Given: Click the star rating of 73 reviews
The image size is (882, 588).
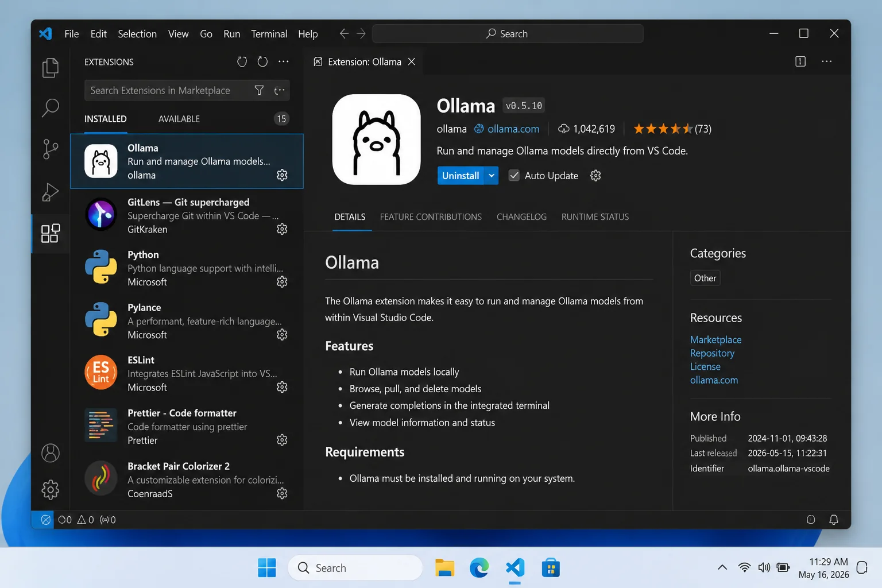Looking at the screenshot, I should tap(672, 129).
